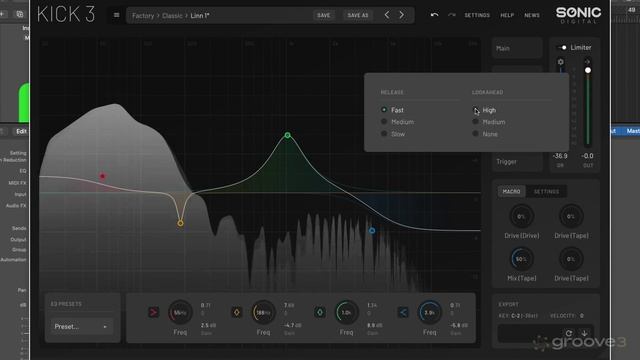
Task: Click the export Key C-2 field
Action: [x=518, y=316]
